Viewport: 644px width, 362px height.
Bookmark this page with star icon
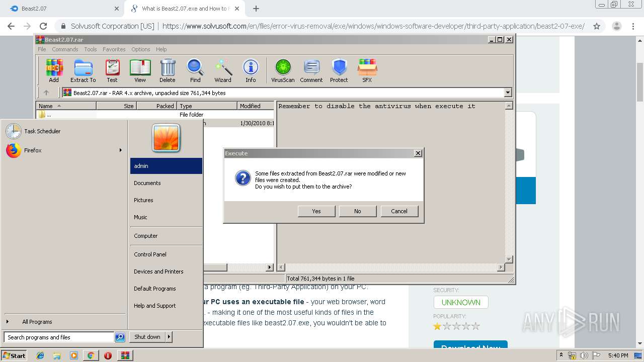tap(597, 26)
